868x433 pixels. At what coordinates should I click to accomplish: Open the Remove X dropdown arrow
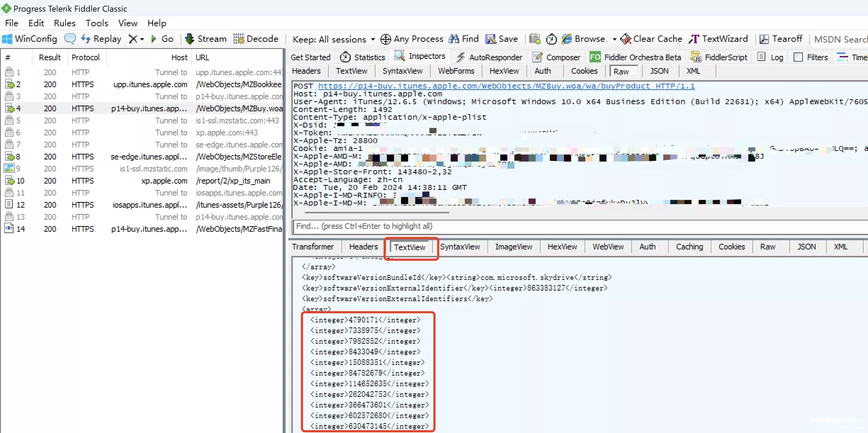pos(142,39)
